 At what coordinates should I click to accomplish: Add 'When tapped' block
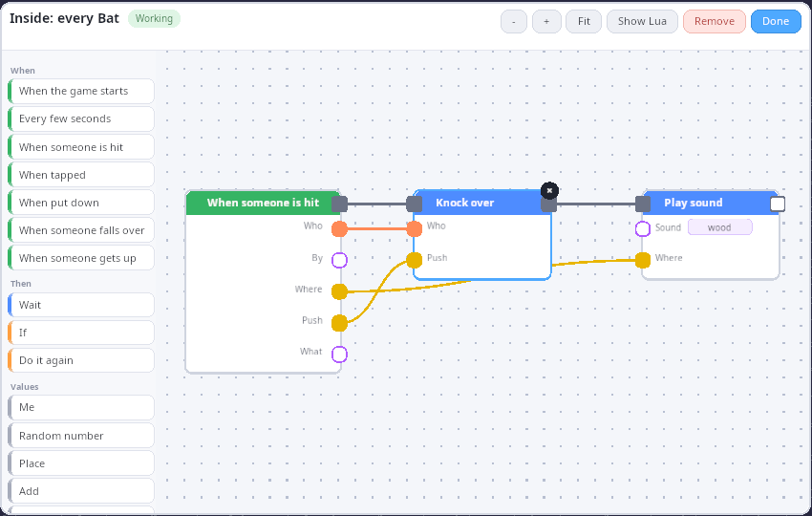point(81,175)
